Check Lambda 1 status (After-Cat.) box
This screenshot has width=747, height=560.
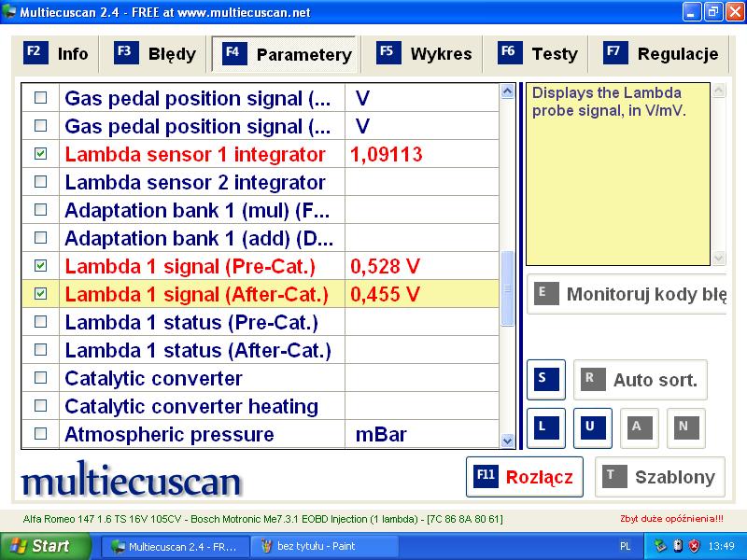(x=41, y=350)
